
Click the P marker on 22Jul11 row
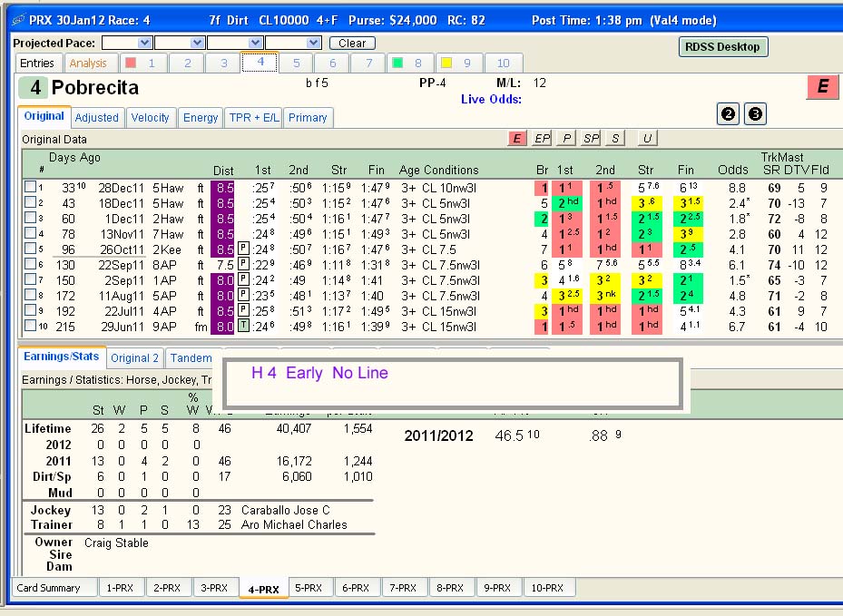243,310
